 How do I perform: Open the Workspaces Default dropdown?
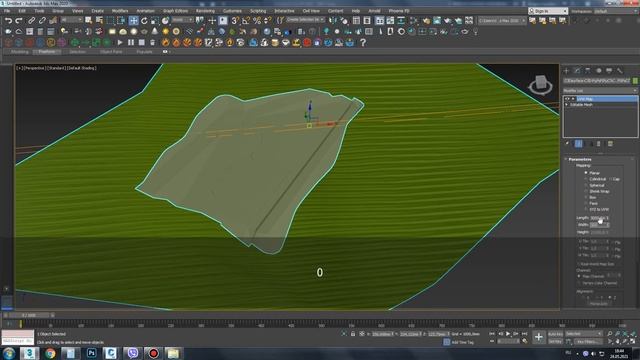616,11
